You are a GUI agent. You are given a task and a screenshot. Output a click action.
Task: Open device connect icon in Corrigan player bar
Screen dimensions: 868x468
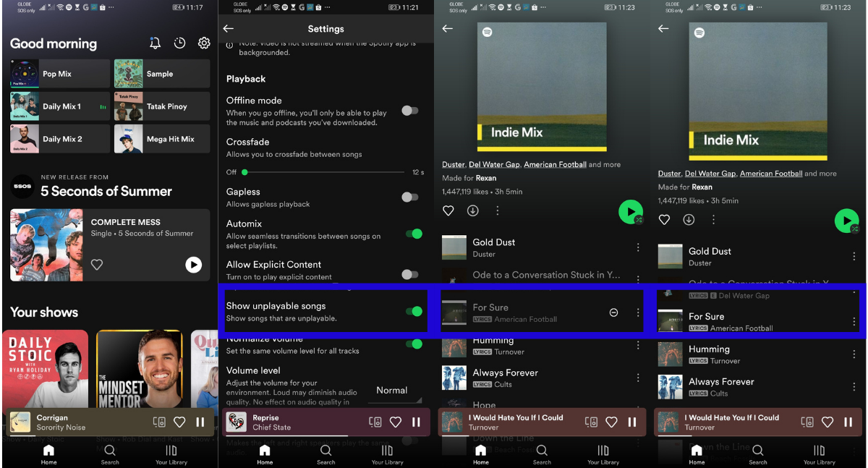pyautogui.click(x=159, y=422)
